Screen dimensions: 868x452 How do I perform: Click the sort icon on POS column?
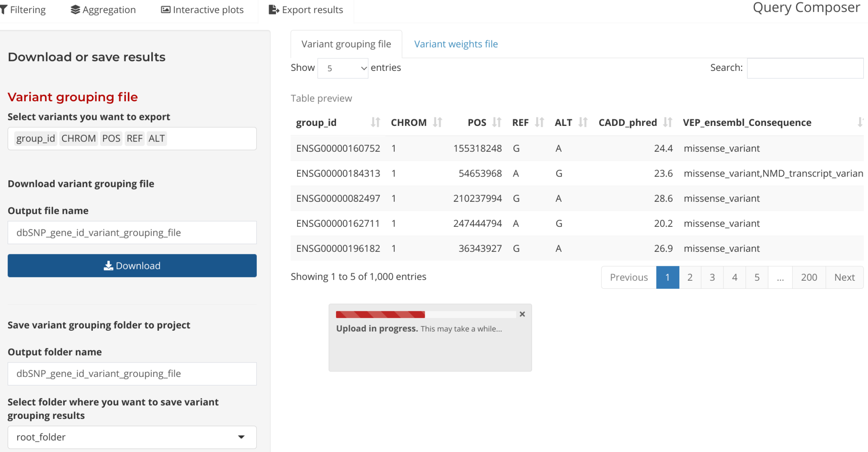pos(497,122)
